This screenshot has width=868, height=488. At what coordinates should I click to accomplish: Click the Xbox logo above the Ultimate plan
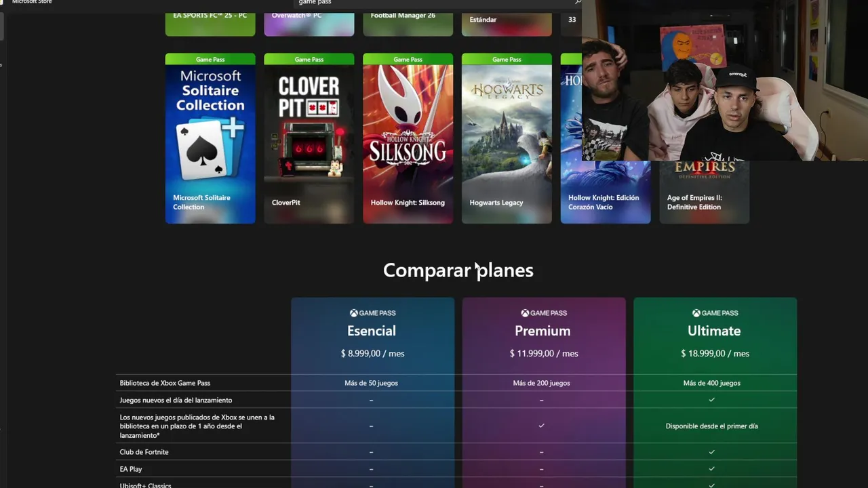point(696,313)
